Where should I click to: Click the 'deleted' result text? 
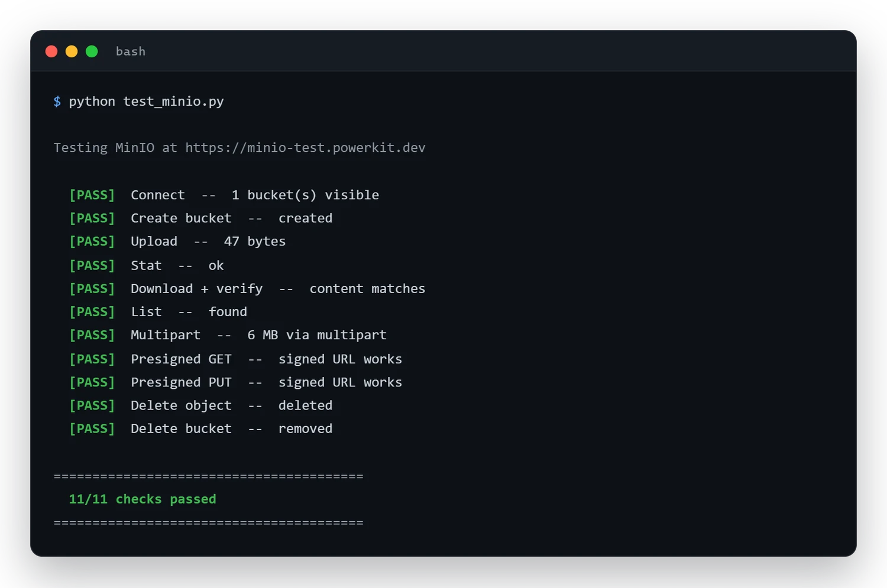tap(306, 405)
